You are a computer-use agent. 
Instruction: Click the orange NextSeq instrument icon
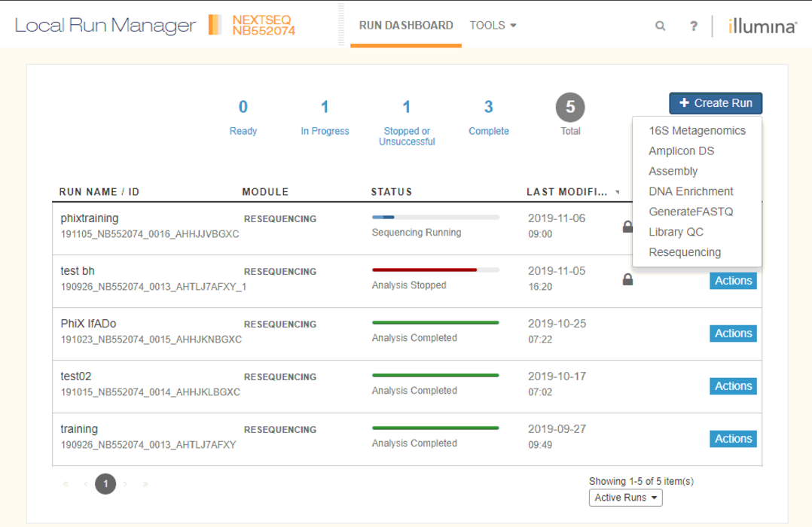(215, 25)
